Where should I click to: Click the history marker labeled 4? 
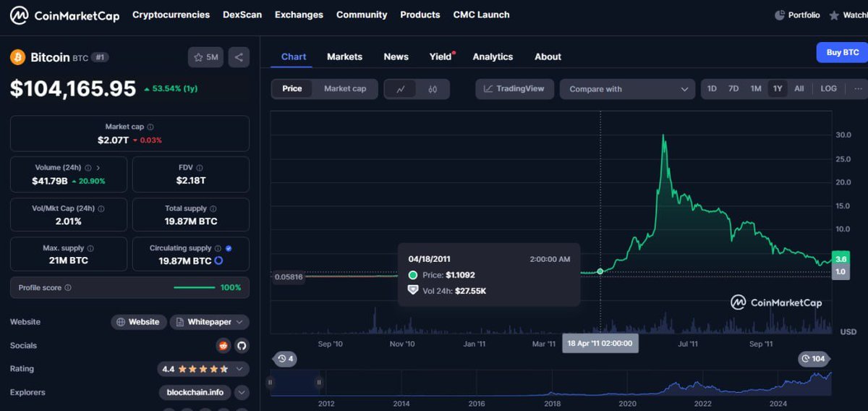click(x=284, y=359)
